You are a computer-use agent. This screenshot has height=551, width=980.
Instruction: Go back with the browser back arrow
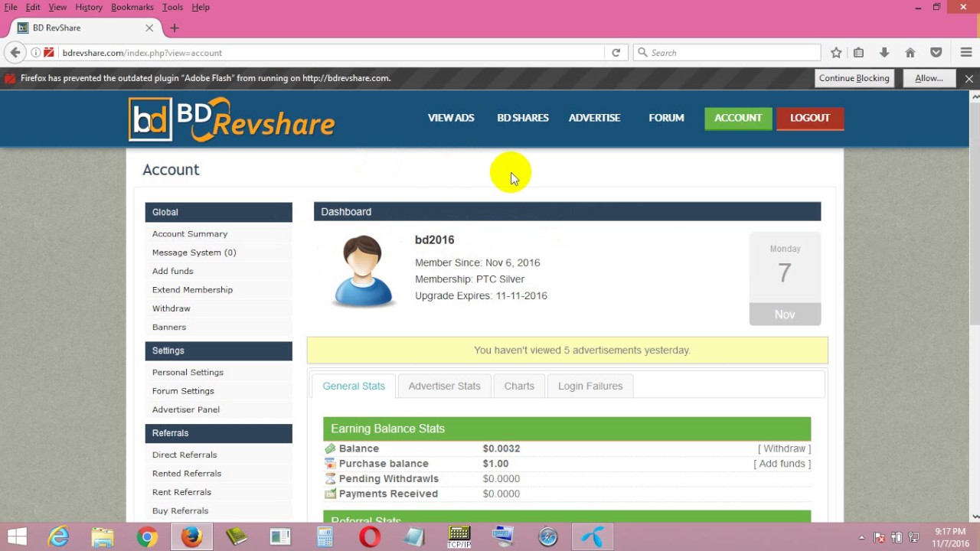[15, 53]
